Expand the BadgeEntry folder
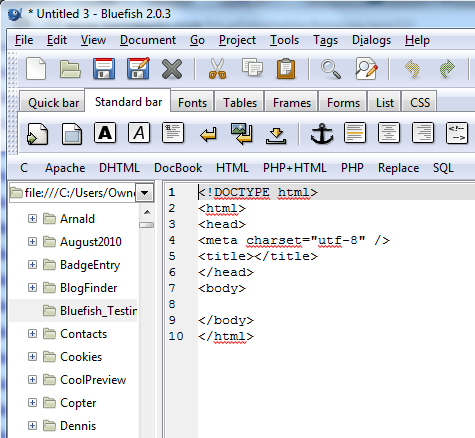The width and height of the screenshot is (475, 438). pos(32,265)
